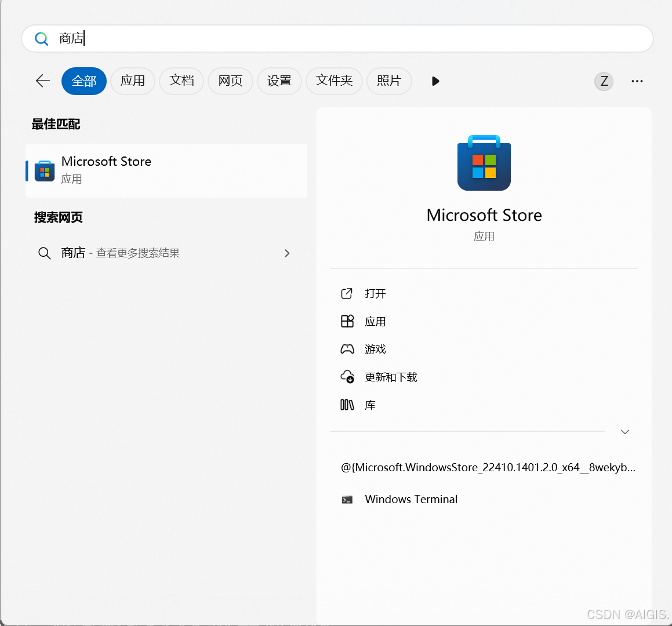
Task: Switch to the 文件夹 filter tab
Action: point(334,81)
